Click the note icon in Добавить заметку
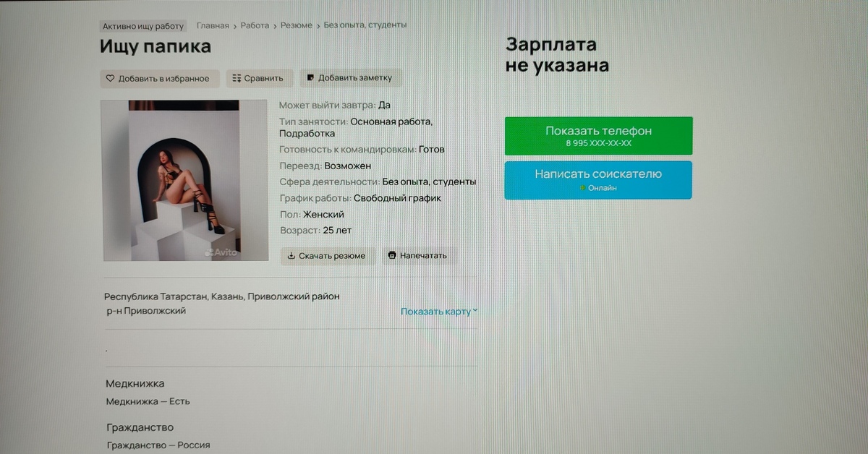Viewport: 868px width, 454px height. (x=310, y=78)
